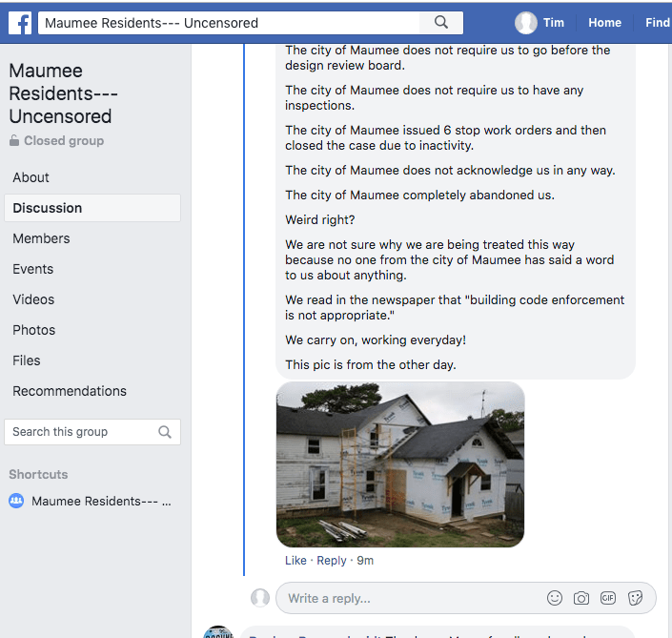This screenshot has width=672, height=638.
Task: Open the house construction photo thumbnail
Action: (400, 464)
